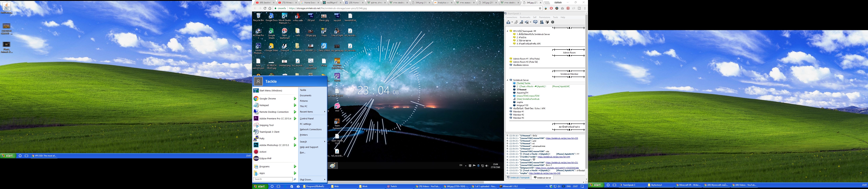Open the action center notification icon
This screenshot has width=868, height=189.
[582, 186]
